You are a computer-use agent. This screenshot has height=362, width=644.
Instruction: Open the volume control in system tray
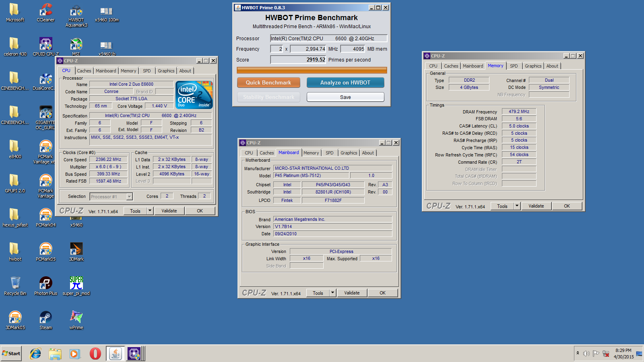(586, 354)
